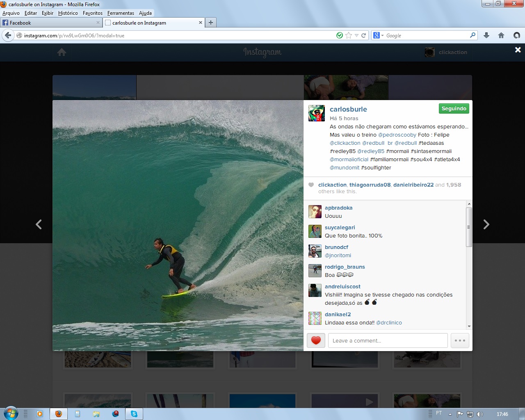Switch to the Facebook tab

[x=51, y=23]
